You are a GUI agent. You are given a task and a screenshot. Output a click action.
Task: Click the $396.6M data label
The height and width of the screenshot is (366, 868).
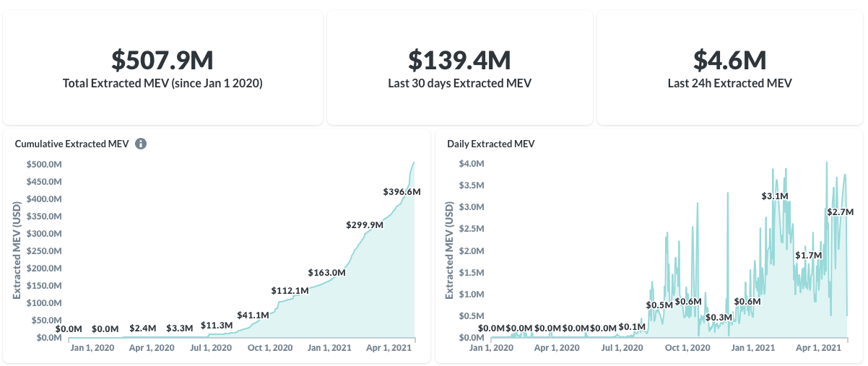(402, 192)
